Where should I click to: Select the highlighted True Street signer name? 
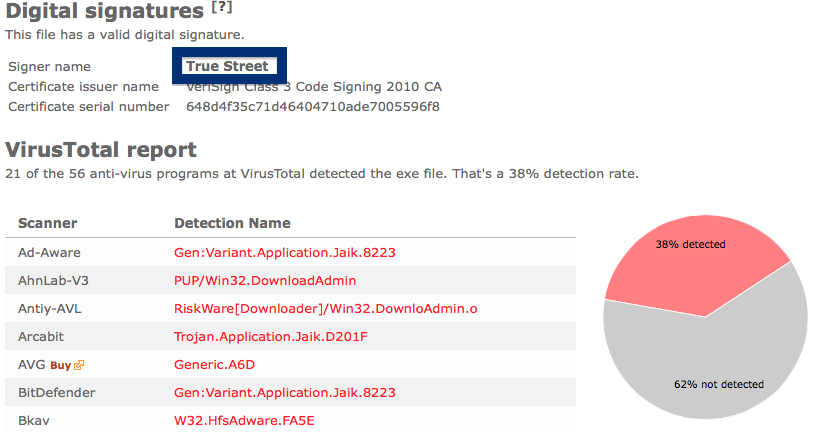point(228,66)
